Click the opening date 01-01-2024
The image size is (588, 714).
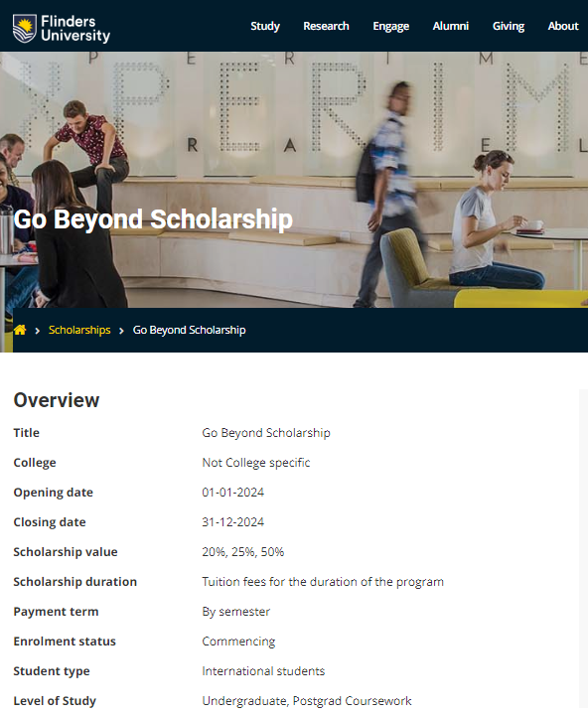[232, 493]
